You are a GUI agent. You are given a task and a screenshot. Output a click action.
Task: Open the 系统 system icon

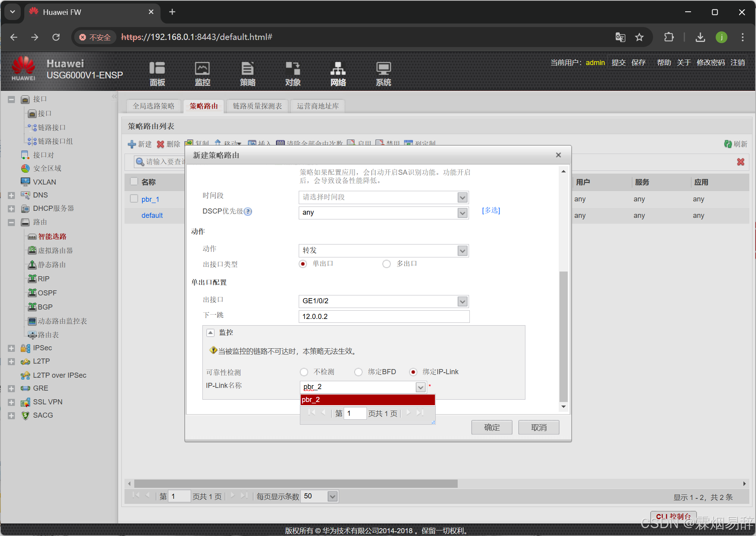(383, 69)
